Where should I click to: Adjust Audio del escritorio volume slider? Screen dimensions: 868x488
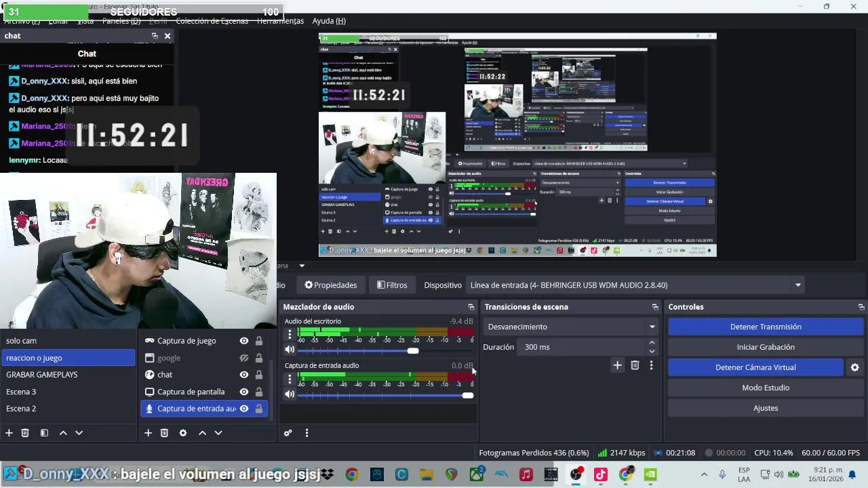[413, 350]
